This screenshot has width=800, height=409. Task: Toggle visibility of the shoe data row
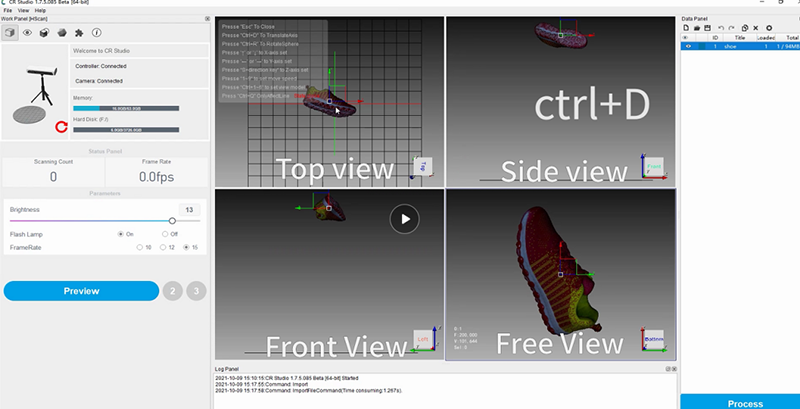tap(688, 46)
